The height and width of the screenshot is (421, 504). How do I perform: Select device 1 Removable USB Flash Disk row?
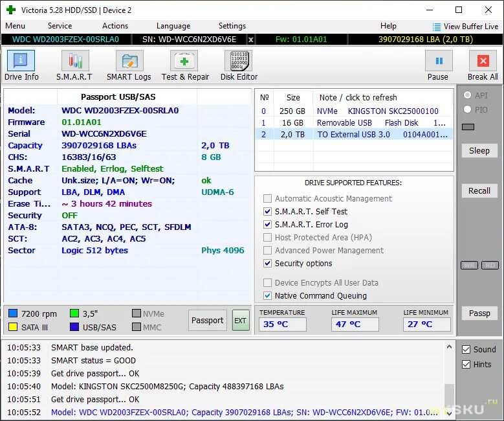click(354, 122)
